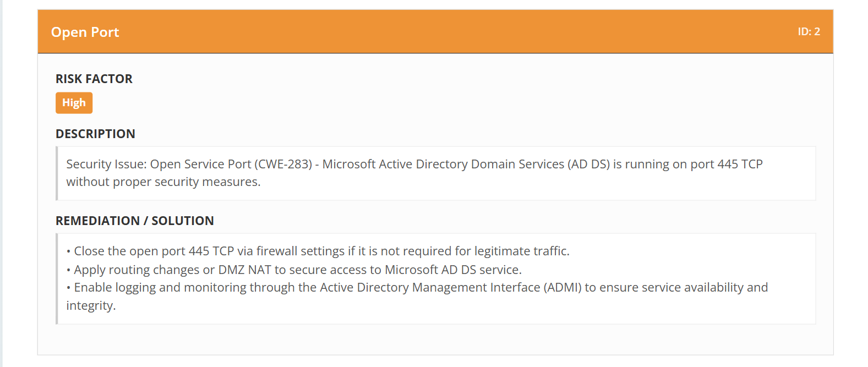Click 'without proper security measures' text

point(162,182)
